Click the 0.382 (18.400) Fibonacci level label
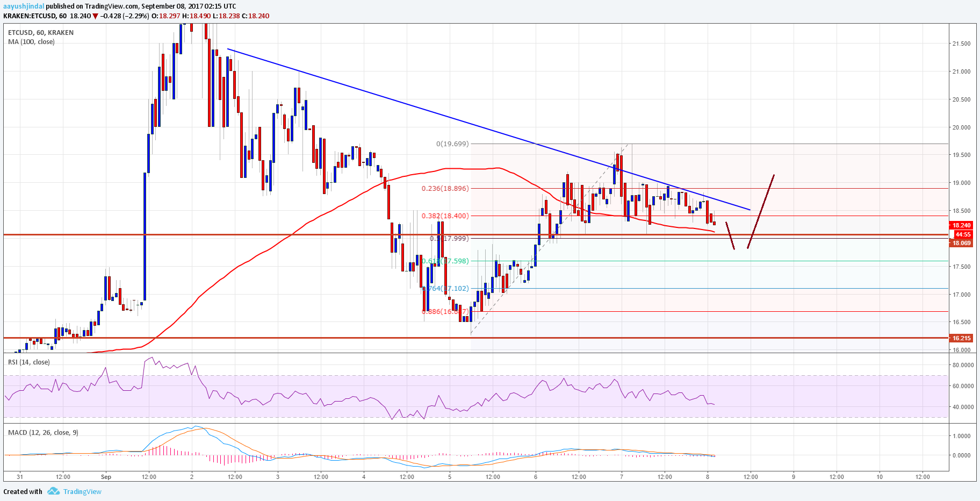Viewport: 980px width, 501px height. [445, 216]
